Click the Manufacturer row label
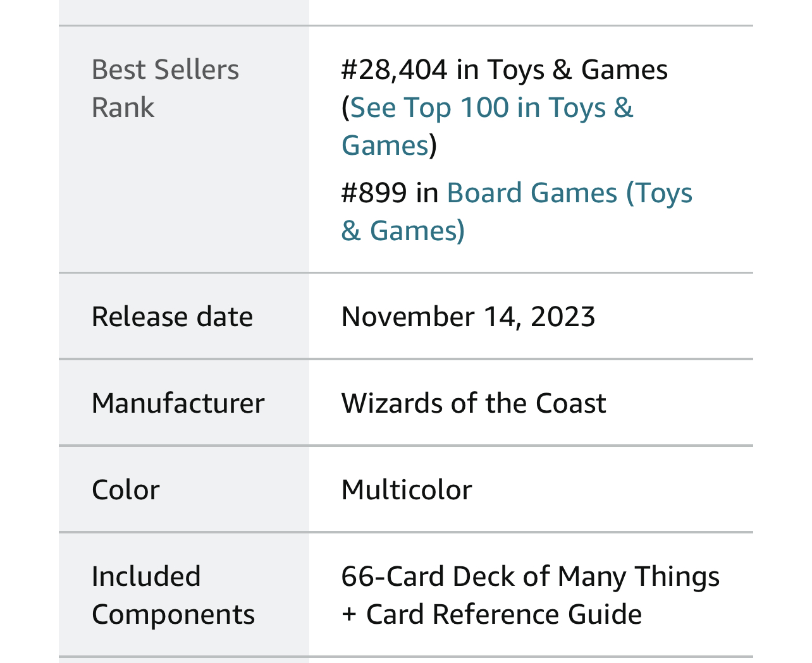Viewport: 812px width, 663px height. click(x=178, y=403)
